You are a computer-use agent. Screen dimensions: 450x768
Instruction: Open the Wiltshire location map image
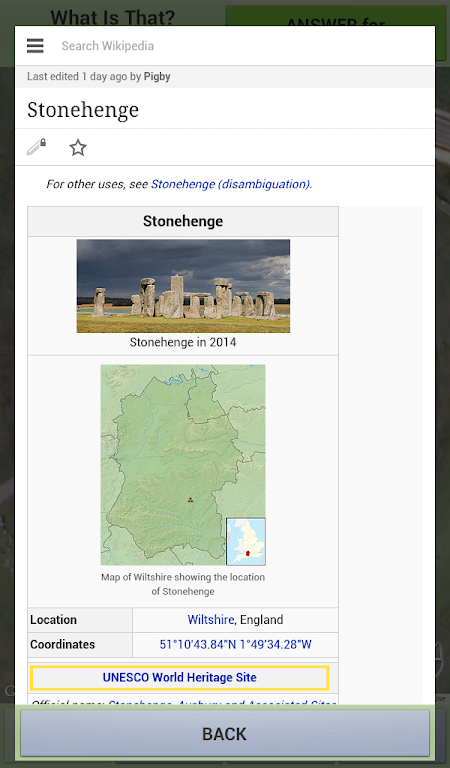(x=183, y=465)
